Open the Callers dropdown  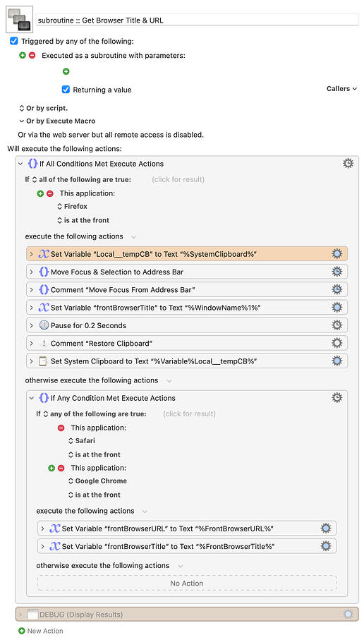point(341,89)
